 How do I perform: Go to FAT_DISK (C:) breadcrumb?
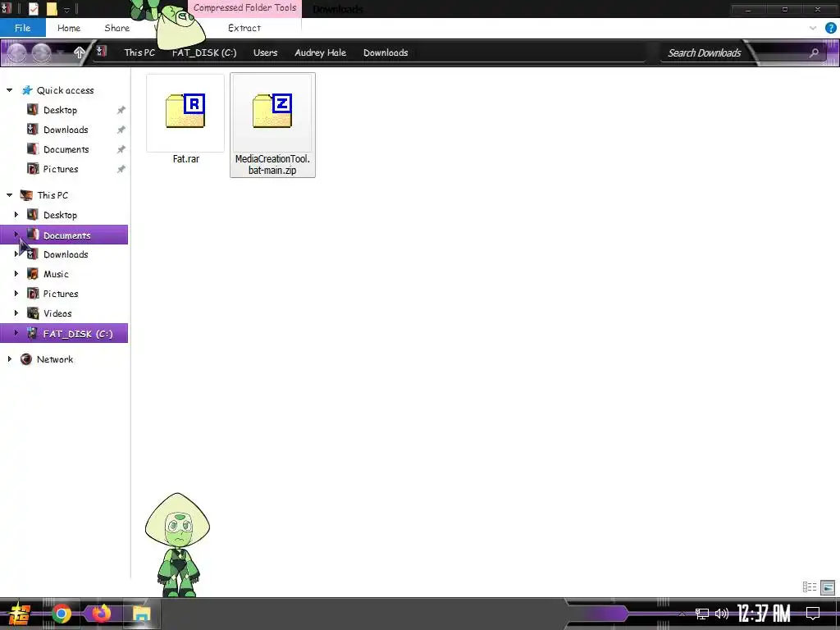[x=204, y=52]
